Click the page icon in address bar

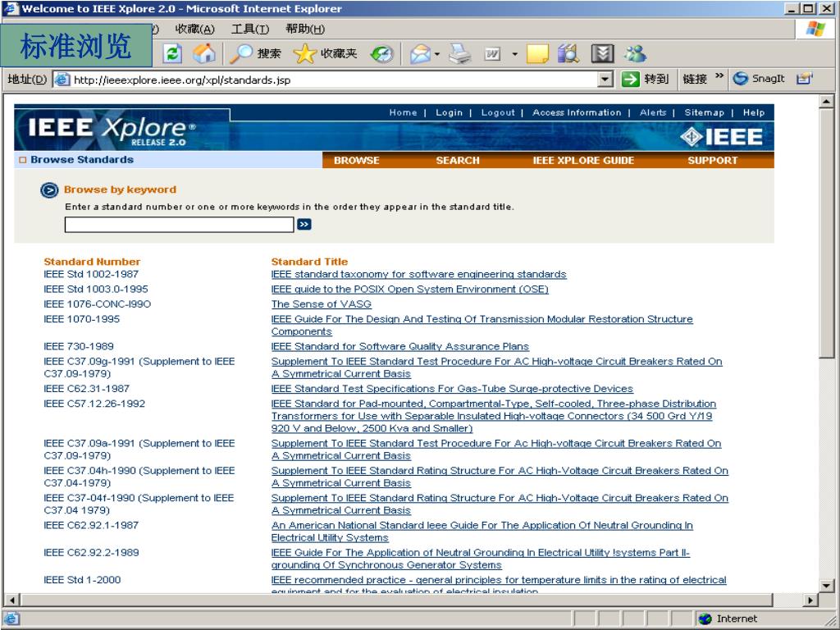[x=62, y=80]
